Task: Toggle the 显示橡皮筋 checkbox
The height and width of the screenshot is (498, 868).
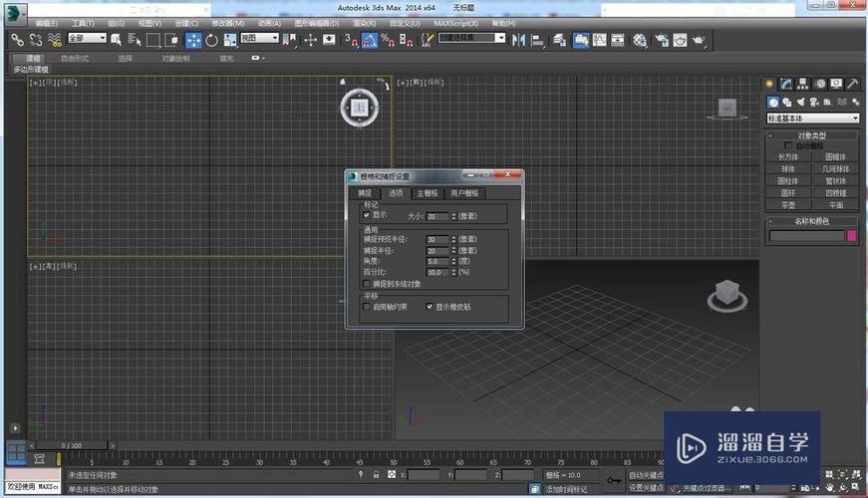Action: click(x=431, y=307)
